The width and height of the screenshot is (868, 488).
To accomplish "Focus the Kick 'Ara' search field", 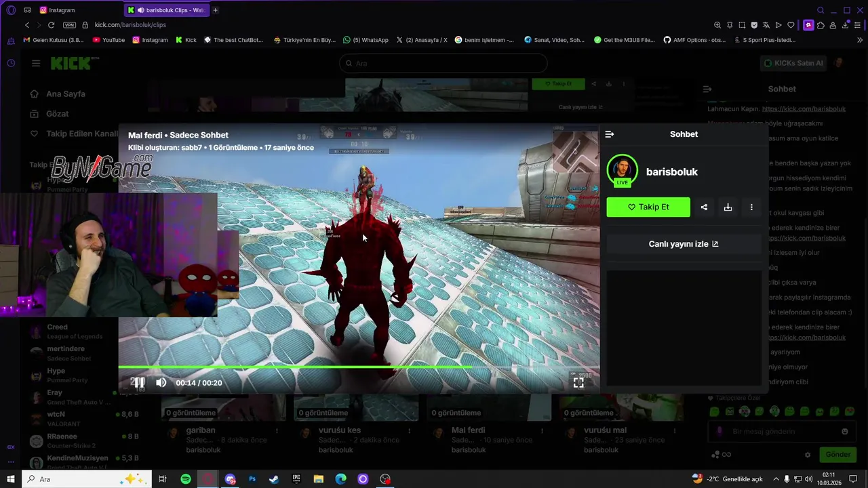I will [x=443, y=63].
